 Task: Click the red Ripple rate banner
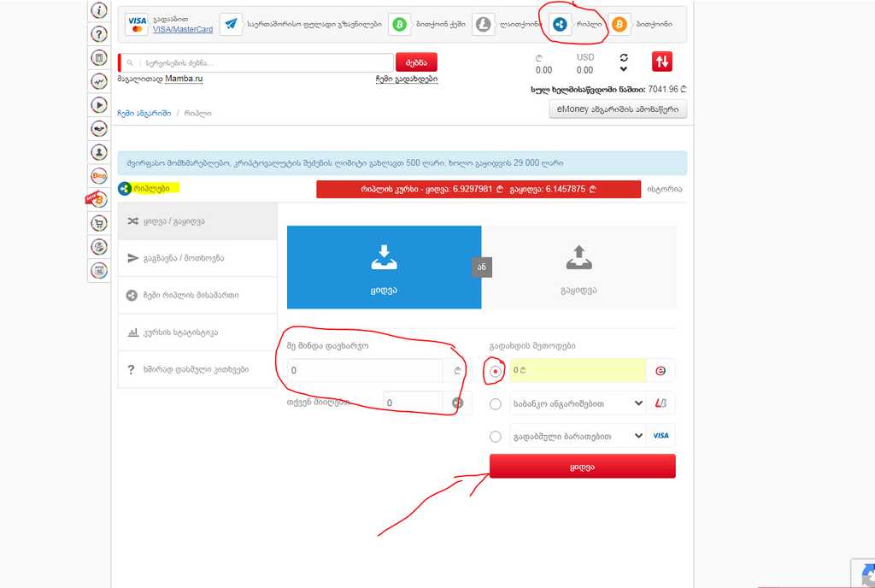click(x=479, y=189)
